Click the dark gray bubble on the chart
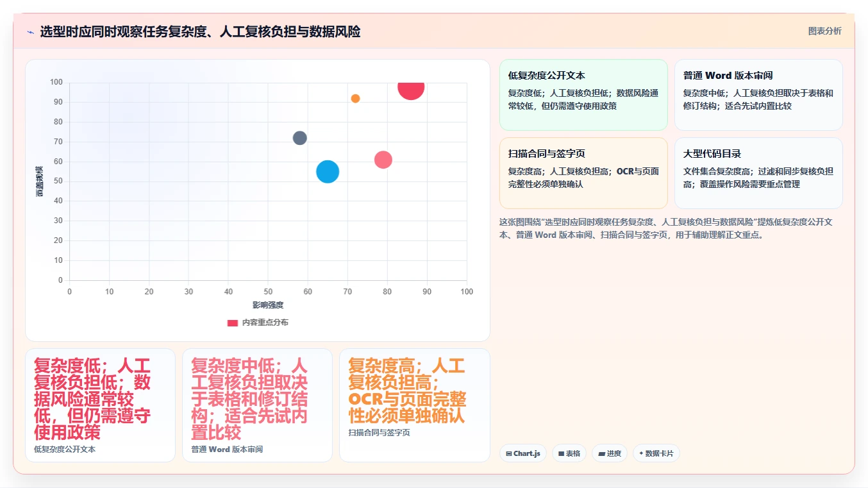 point(300,138)
